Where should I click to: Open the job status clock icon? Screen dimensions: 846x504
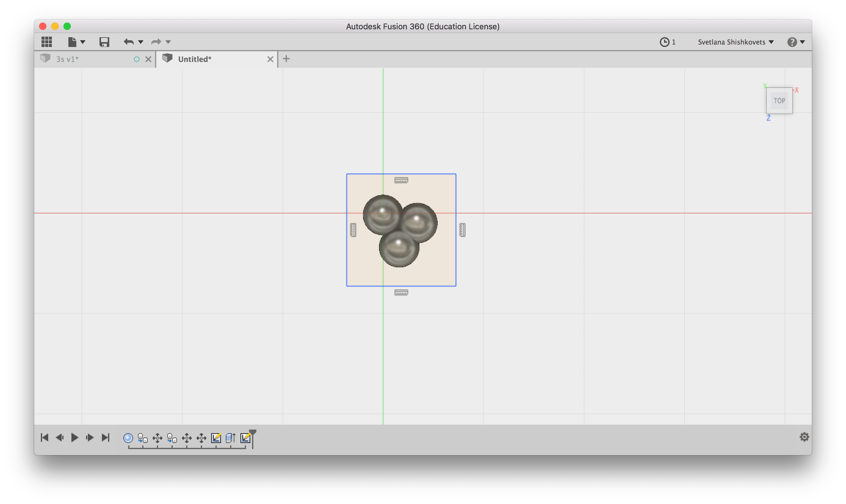pos(664,42)
